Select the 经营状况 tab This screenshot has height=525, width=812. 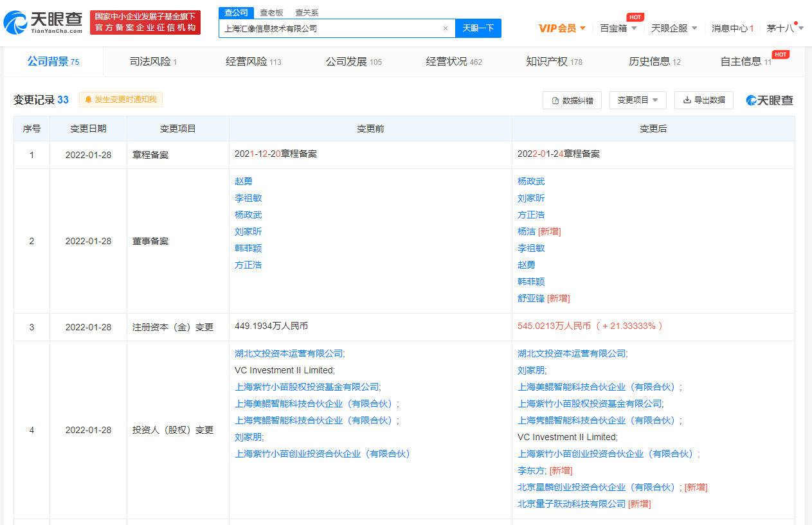[x=454, y=62]
